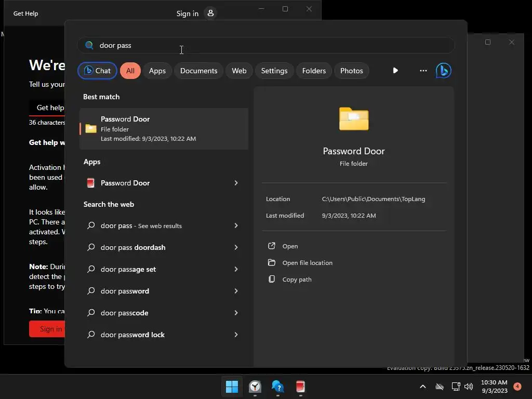Open Password Door app from taskbar
532x399 pixels.
(x=300, y=387)
